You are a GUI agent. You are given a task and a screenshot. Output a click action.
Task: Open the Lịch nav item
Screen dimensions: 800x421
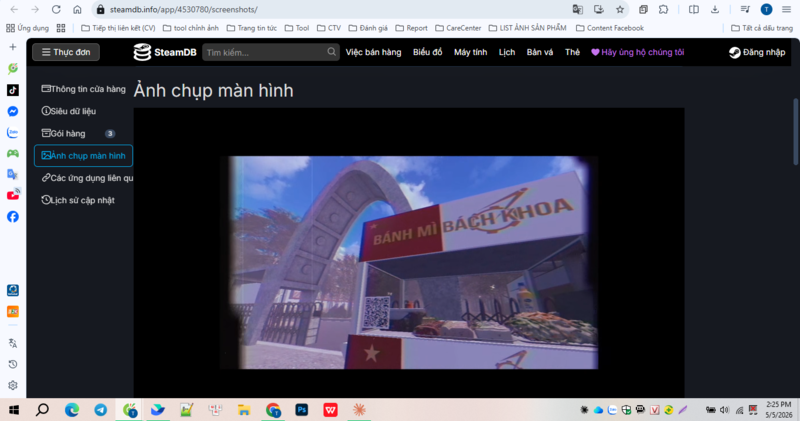coord(507,52)
